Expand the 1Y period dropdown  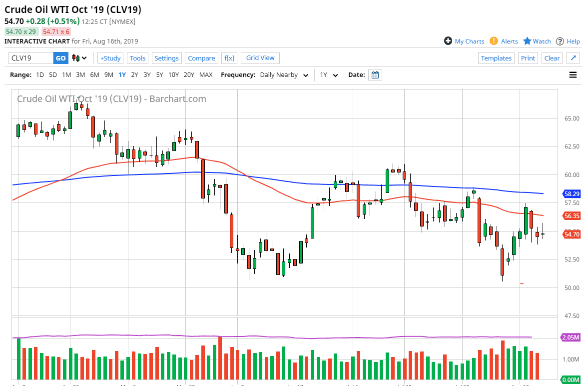(x=328, y=74)
